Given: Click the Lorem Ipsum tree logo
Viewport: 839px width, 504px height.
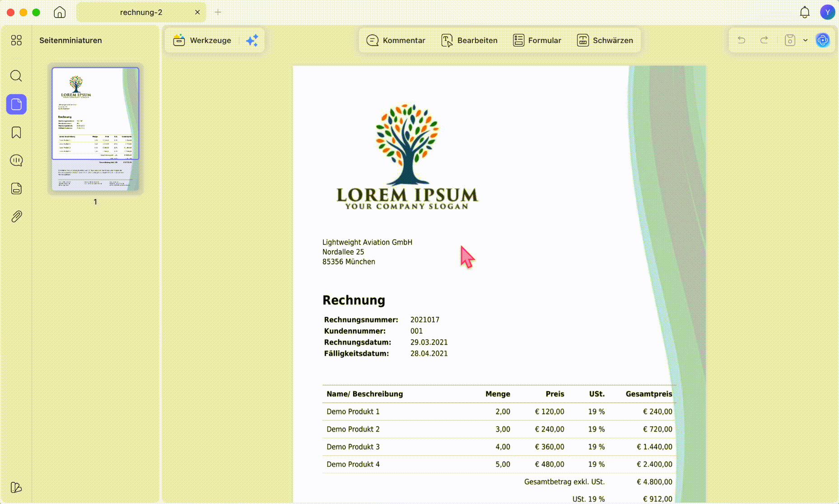Looking at the screenshot, I should tap(407, 157).
